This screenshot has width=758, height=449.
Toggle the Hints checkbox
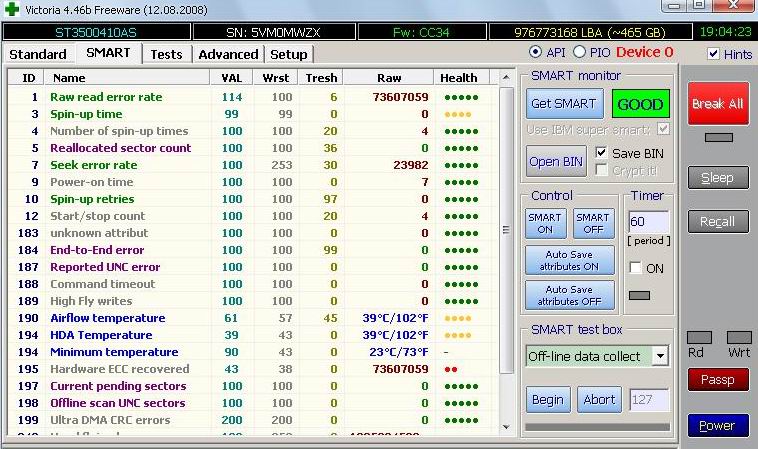(713, 54)
